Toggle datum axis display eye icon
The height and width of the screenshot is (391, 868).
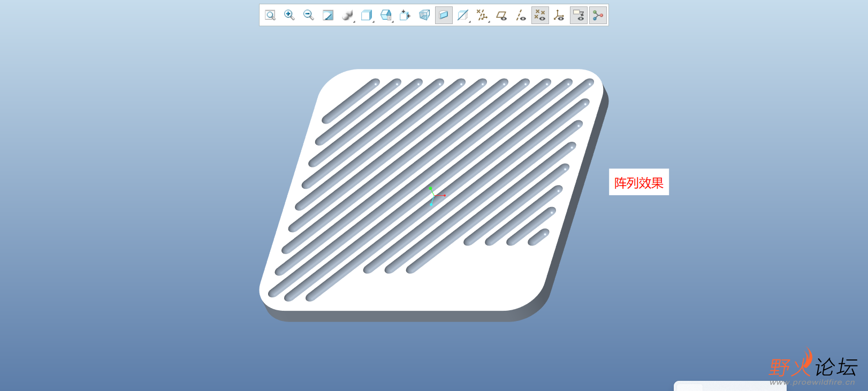(x=521, y=15)
